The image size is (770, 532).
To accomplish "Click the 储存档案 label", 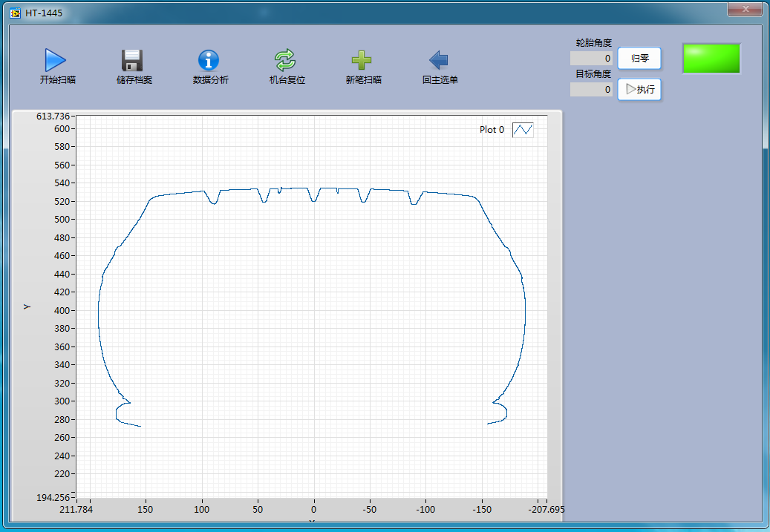I will (134, 80).
